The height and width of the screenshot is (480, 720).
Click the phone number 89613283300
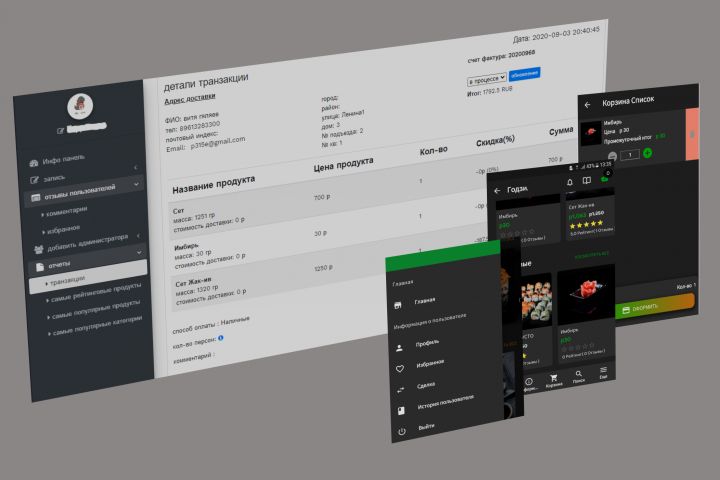199,127
